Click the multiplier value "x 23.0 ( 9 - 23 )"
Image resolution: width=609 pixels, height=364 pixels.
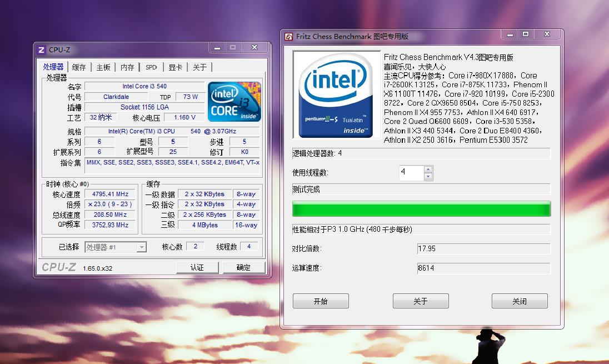(x=111, y=204)
